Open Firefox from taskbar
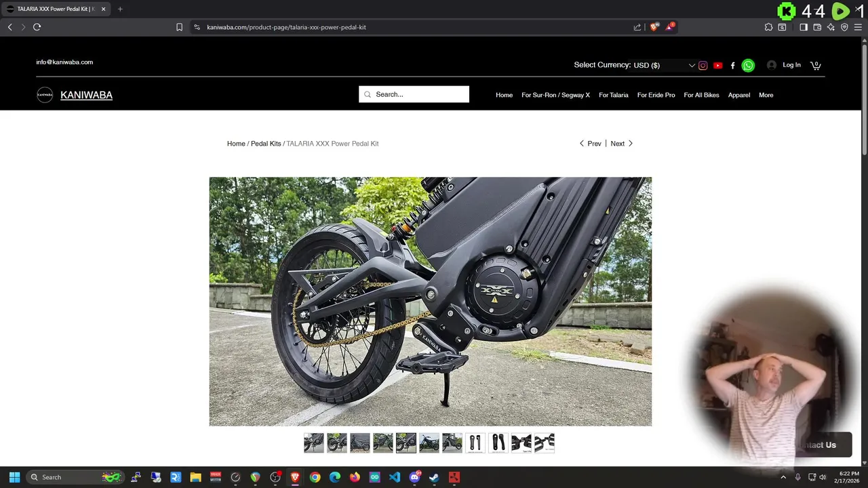Image resolution: width=868 pixels, height=488 pixels. [x=355, y=477]
